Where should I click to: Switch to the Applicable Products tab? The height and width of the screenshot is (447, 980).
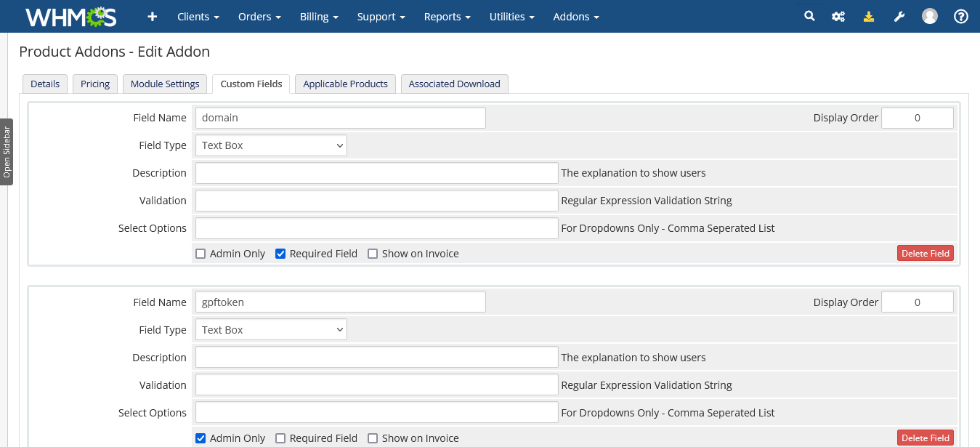346,84
